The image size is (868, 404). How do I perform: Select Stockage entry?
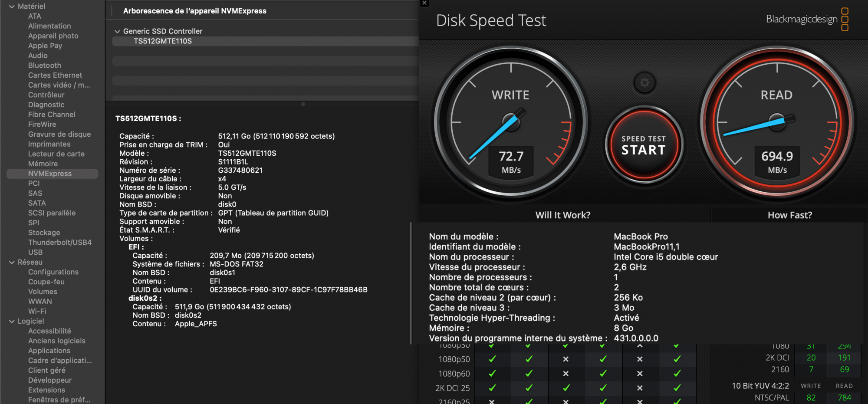click(x=44, y=233)
